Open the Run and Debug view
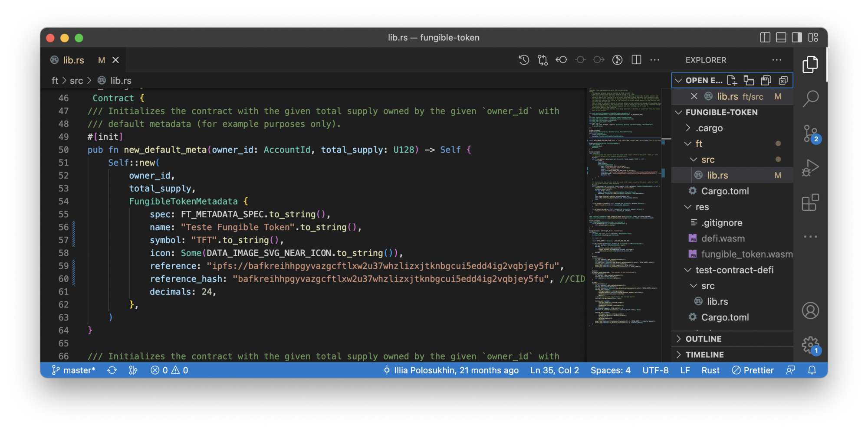The width and height of the screenshot is (868, 431). pos(810,168)
